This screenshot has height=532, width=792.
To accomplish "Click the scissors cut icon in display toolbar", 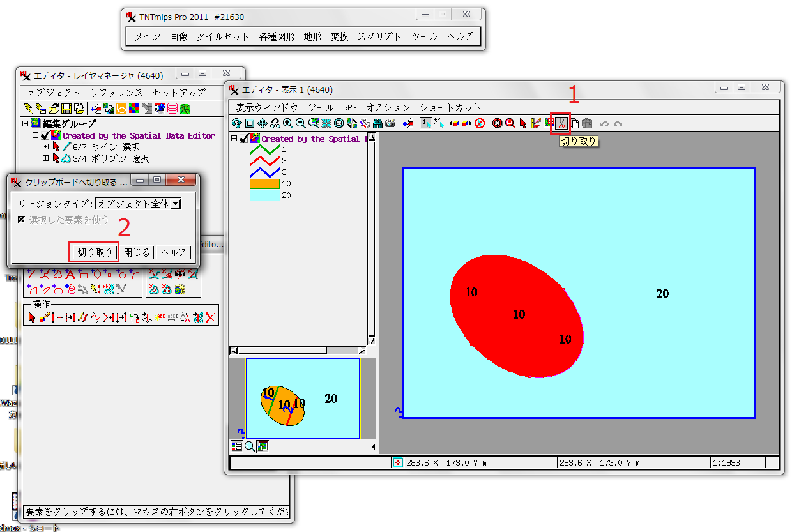I will [562, 123].
